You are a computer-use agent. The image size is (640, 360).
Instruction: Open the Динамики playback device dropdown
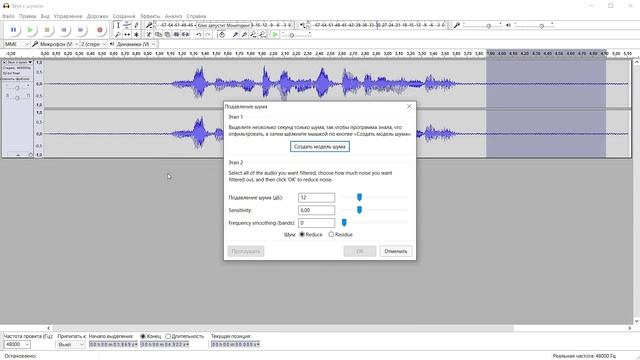(x=136, y=44)
